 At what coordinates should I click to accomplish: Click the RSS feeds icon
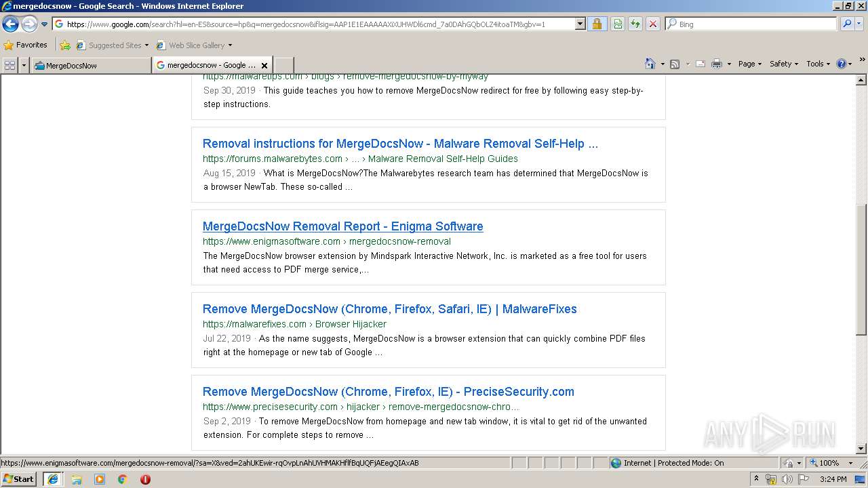pos(675,64)
